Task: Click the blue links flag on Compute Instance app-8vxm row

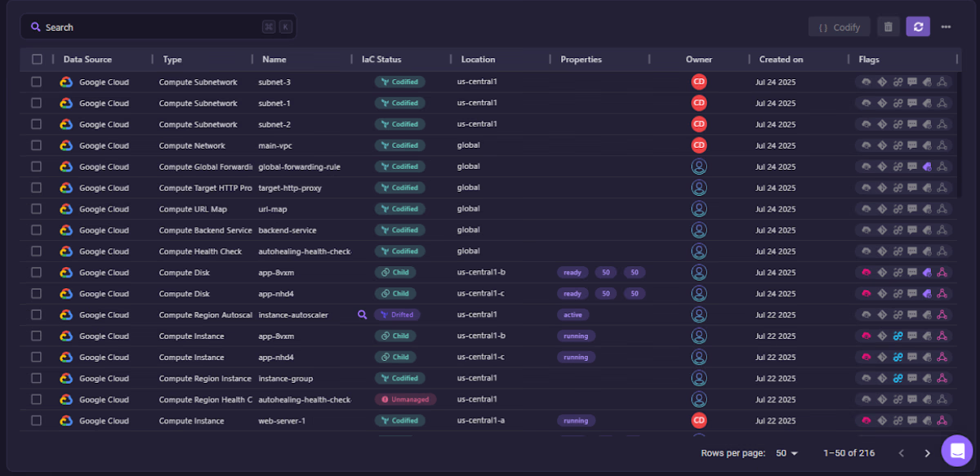Action: [898, 336]
